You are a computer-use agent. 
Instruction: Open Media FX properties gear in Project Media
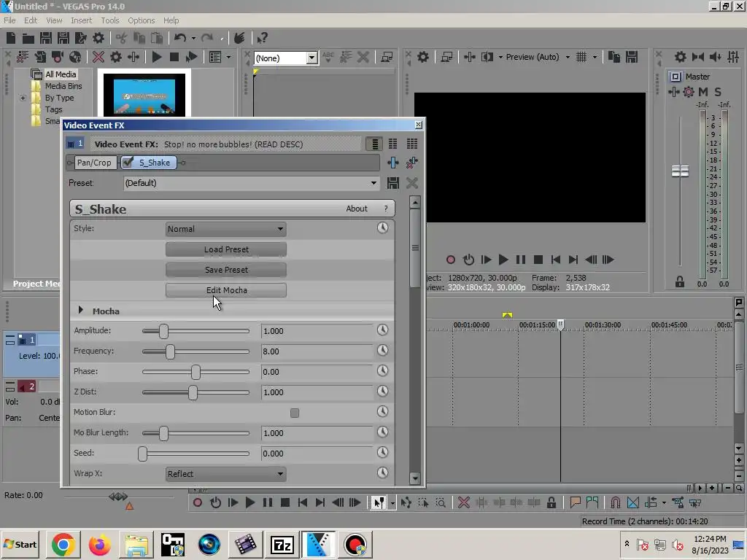116,57
